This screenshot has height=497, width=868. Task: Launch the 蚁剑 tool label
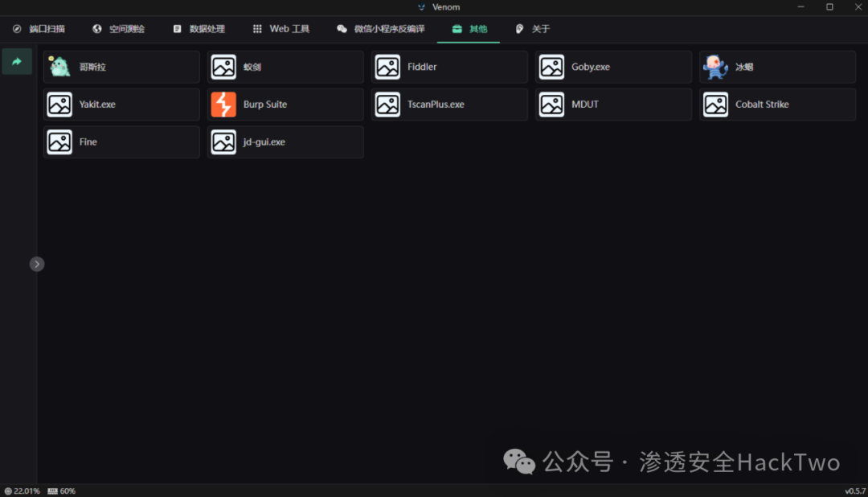(252, 67)
